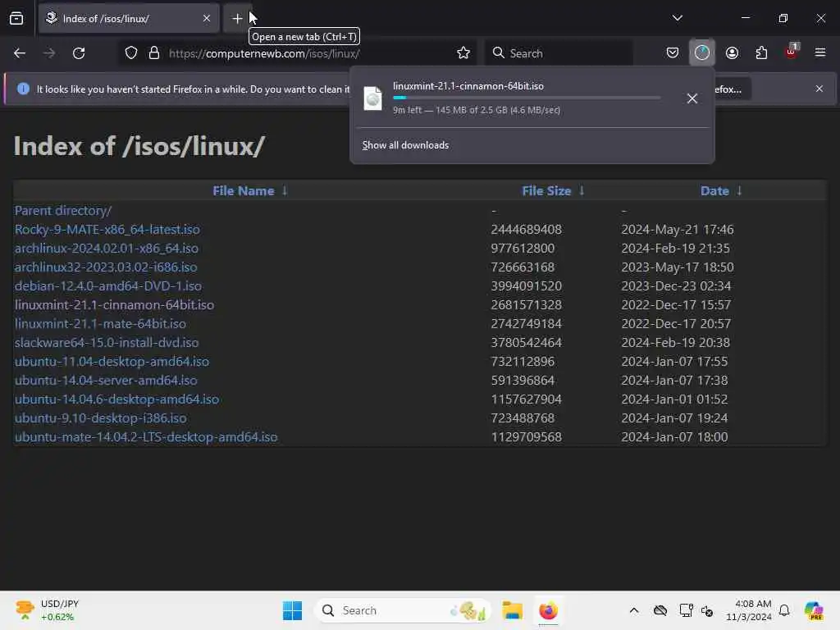Screen dimensions: 840x630
Task: Sort table by File Size header
Action: click(546, 190)
